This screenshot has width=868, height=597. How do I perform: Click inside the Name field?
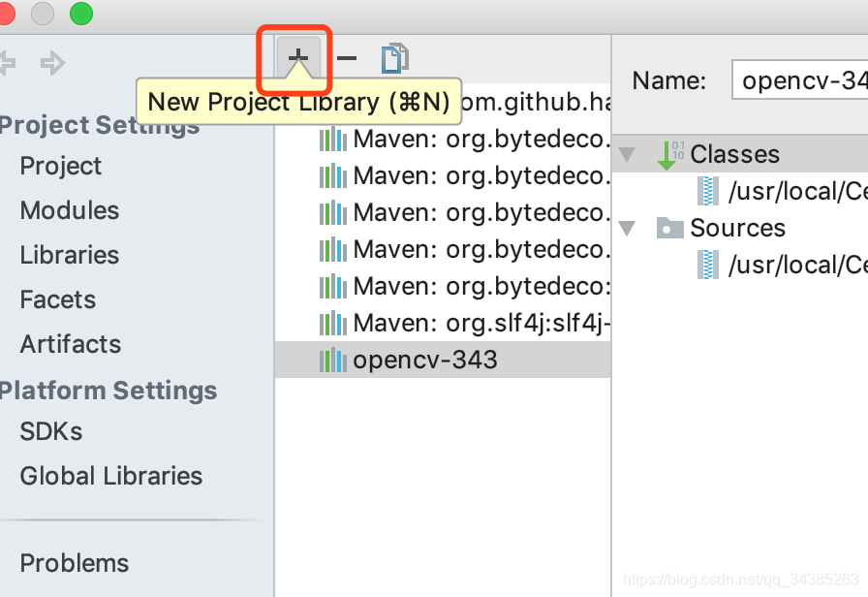click(804, 80)
